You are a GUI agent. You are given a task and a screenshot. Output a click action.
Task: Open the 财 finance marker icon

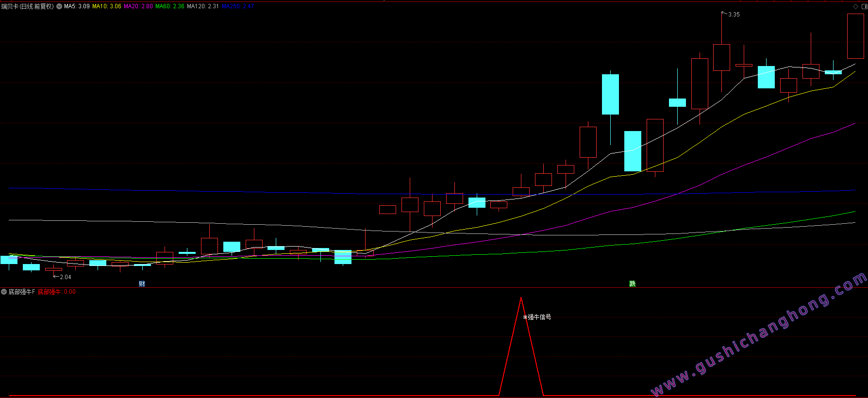142,283
